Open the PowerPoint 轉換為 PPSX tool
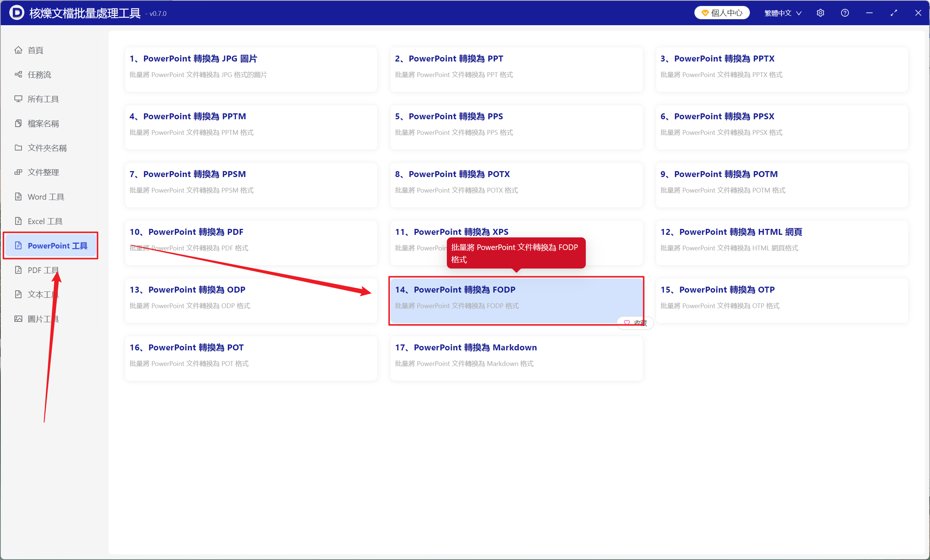 coord(782,127)
